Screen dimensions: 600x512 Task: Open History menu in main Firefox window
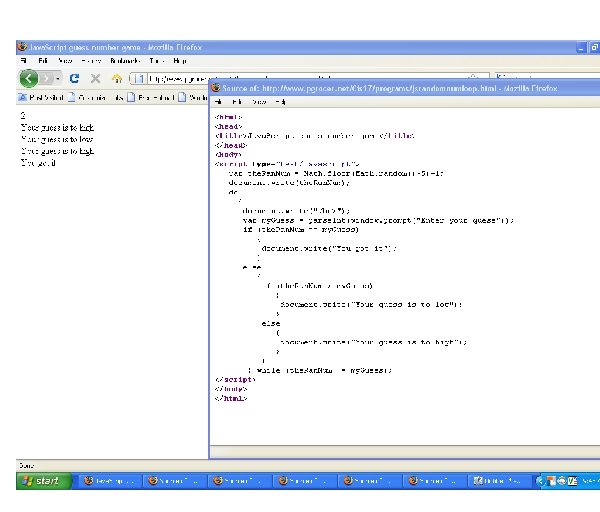click(91, 60)
